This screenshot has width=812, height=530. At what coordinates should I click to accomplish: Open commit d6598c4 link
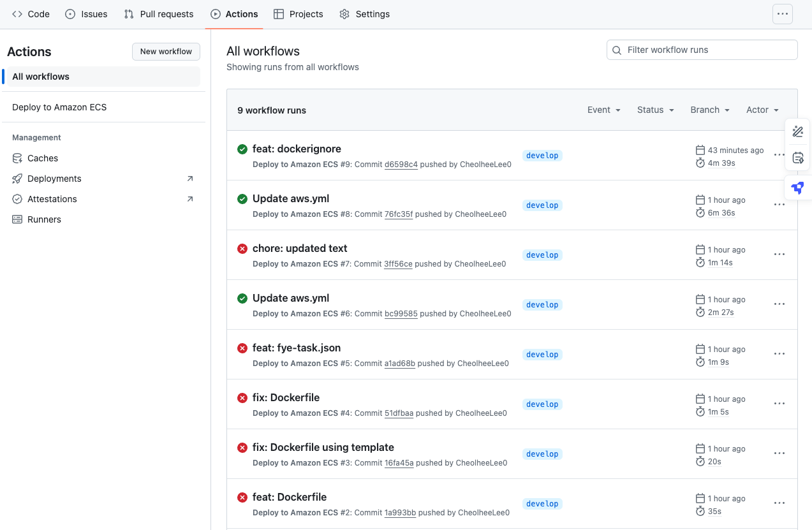pos(401,165)
